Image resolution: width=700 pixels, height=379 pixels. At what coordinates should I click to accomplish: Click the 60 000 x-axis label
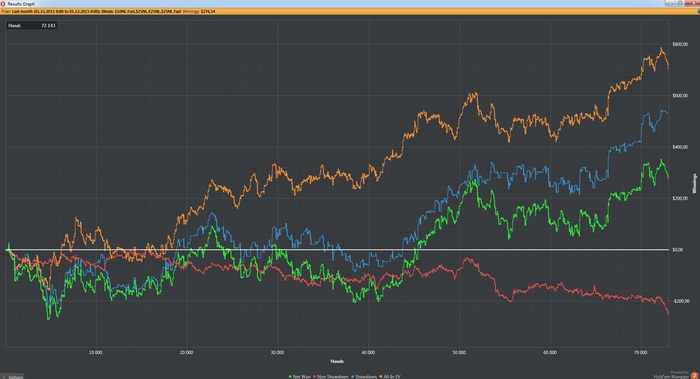[550, 352]
